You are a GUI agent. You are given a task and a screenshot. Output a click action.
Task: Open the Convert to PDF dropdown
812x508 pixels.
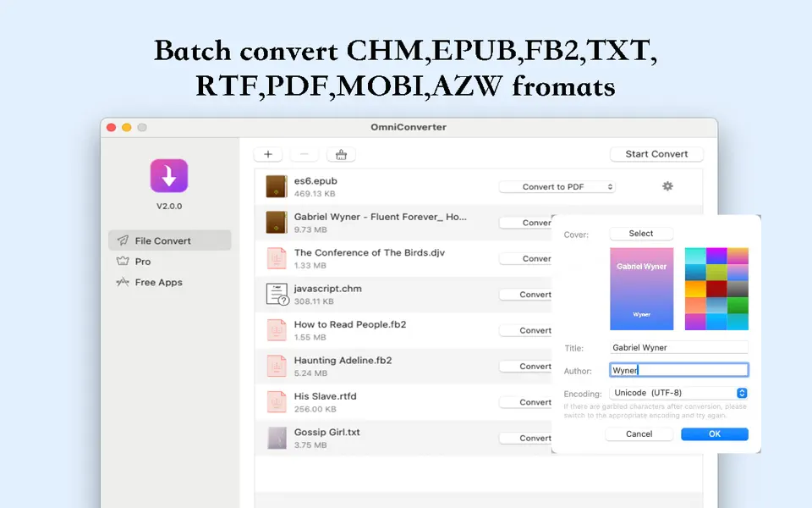tap(557, 186)
